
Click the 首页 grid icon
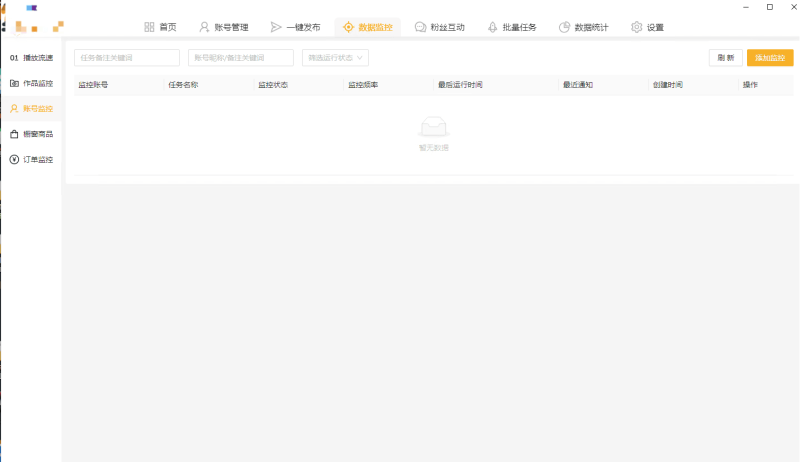click(x=149, y=27)
